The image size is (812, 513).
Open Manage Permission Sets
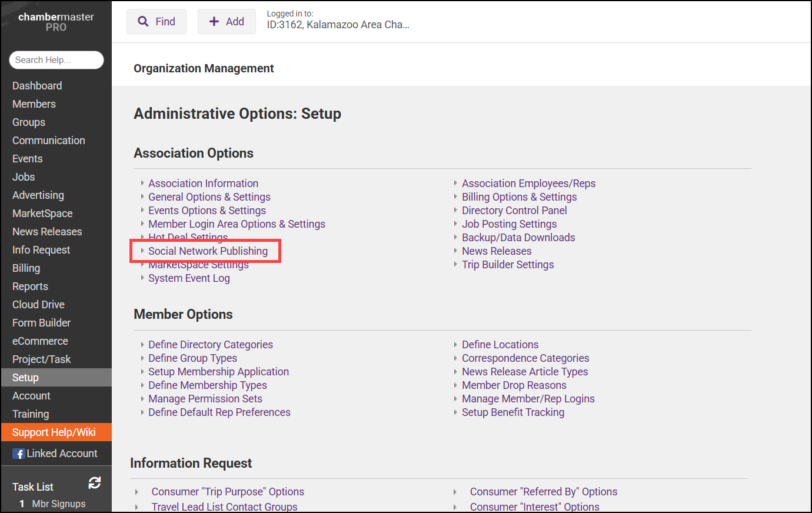pos(205,399)
